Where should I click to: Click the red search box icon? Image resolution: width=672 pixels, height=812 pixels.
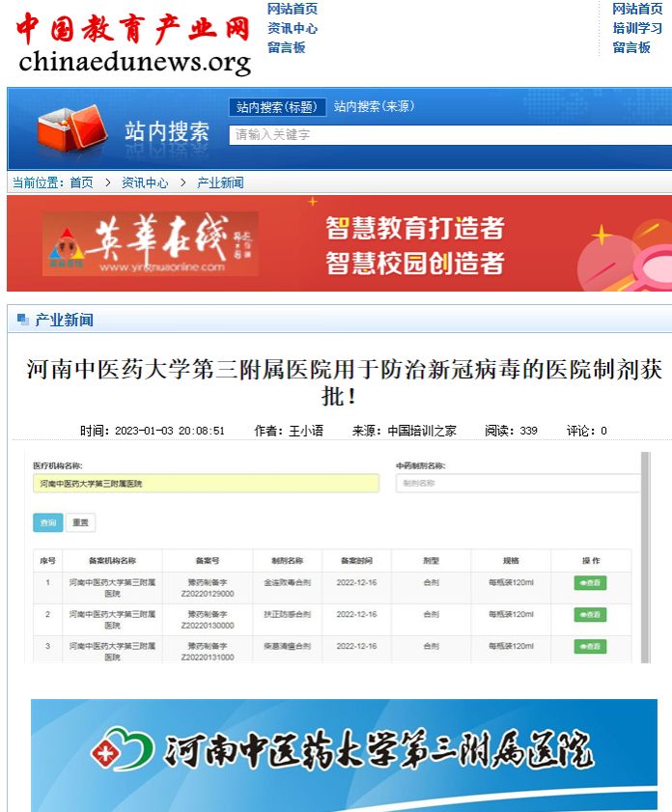coord(73,128)
